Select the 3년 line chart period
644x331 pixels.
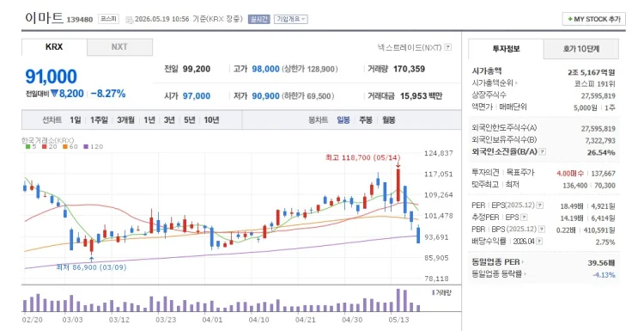[x=169, y=120]
